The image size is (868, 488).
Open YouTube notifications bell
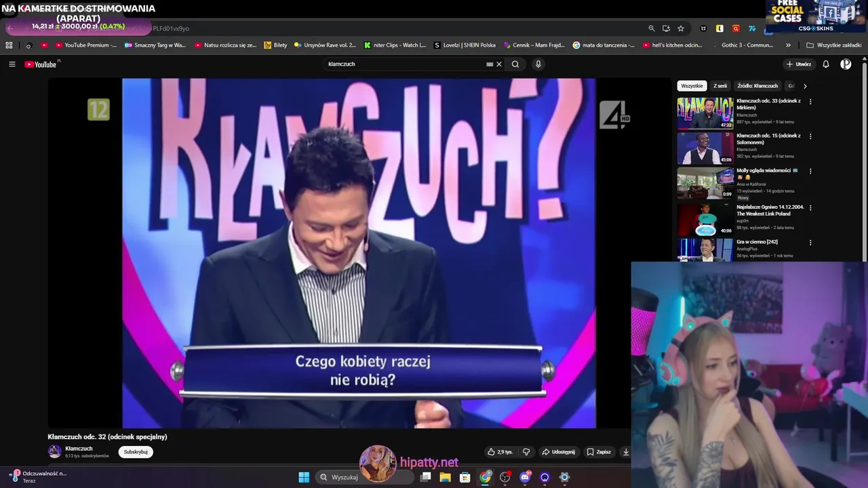coord(826,64)
